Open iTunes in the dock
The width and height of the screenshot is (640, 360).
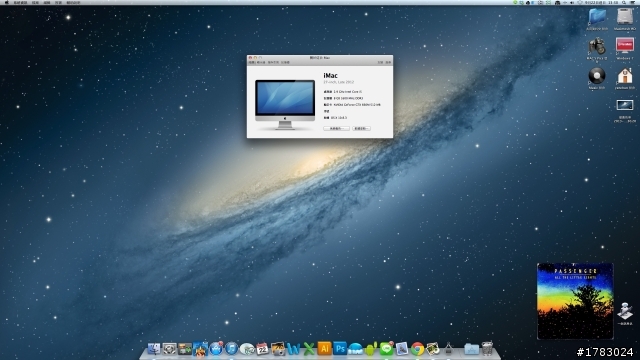point(231,349)
